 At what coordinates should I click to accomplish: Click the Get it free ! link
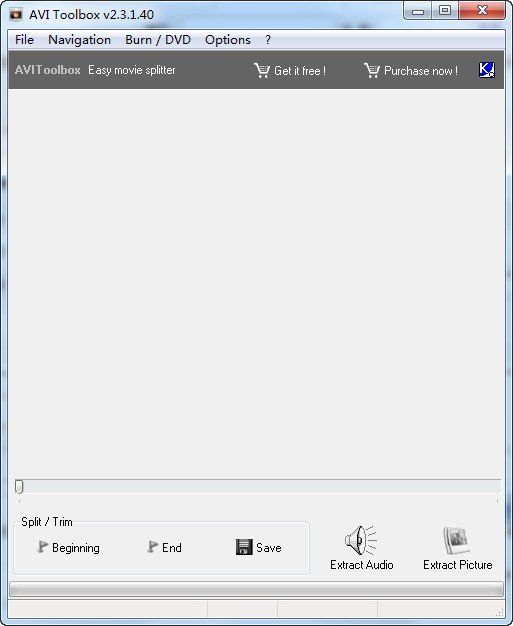tap(300, 71)
